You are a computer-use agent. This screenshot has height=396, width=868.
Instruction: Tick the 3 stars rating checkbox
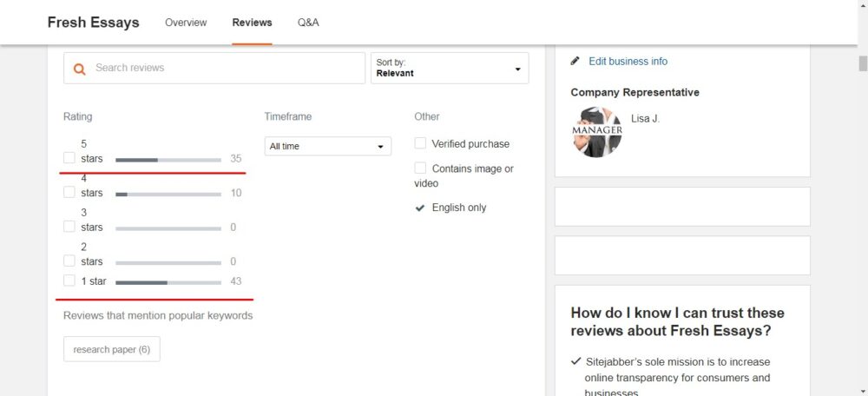tap(69, 227)
